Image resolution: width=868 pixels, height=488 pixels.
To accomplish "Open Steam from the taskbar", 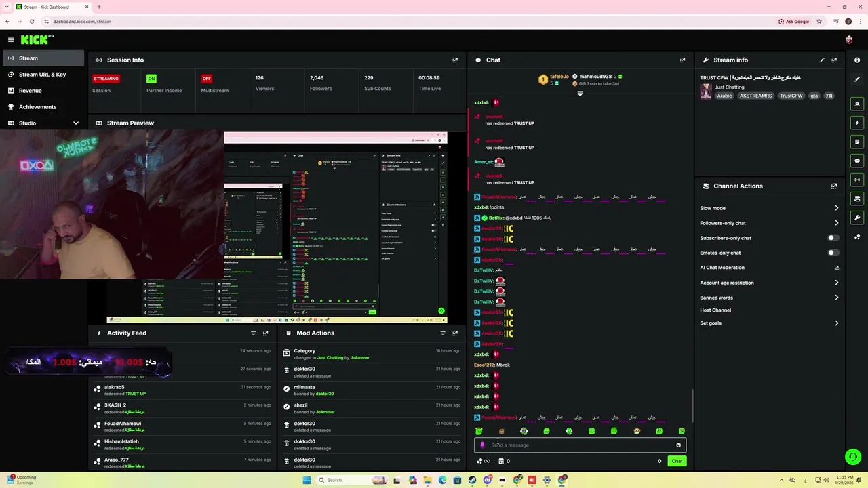I will point(473,480).
